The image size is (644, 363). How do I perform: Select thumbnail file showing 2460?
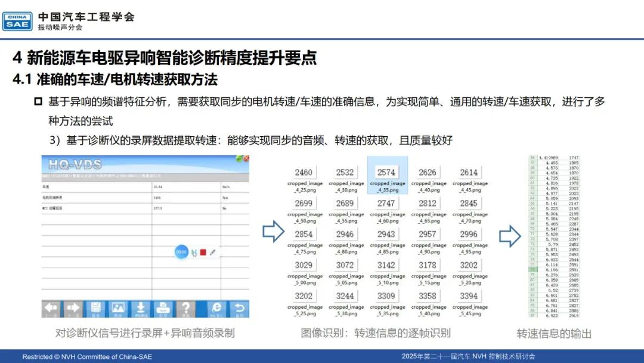coord(305,179)
